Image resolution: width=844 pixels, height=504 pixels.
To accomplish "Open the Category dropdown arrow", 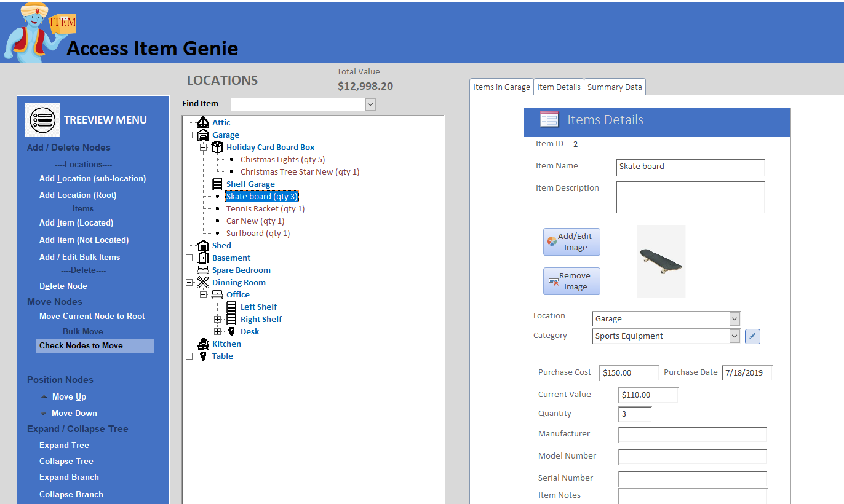I will (734, 336).
